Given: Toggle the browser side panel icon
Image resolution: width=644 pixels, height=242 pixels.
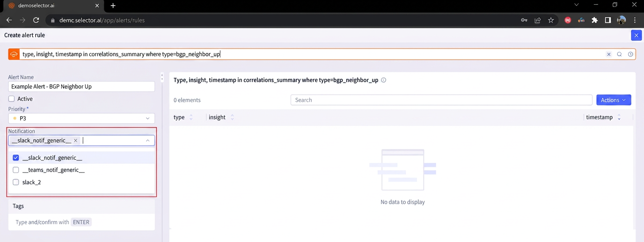Looking at the screenshot, I should point(607,20).
